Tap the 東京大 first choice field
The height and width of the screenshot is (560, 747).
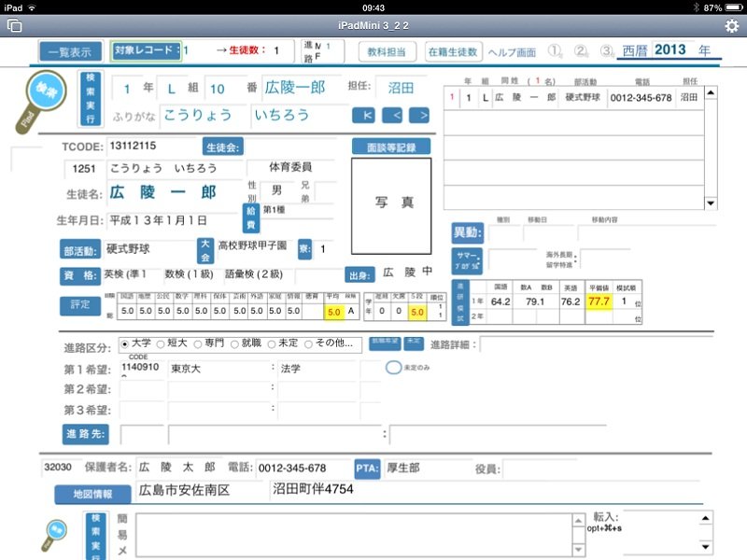coord(218,369)
